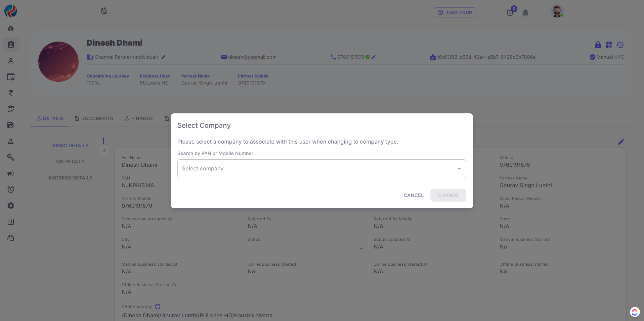The height and width of the screenshot is (321, 644).
Task: Click the megaphone announcements icon
Action: click(x=11, y=173)
